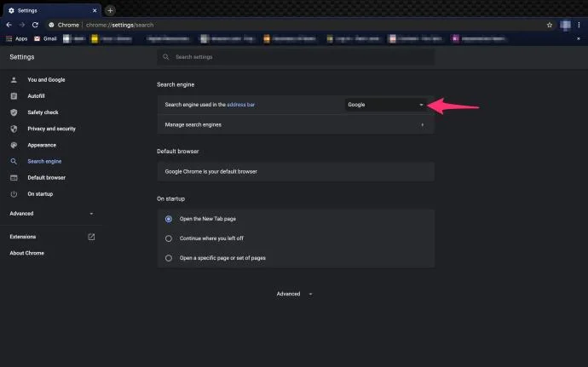Close the Settings tab
The width and height of the screenshot is (588, 367).
[x=95, y=10]
